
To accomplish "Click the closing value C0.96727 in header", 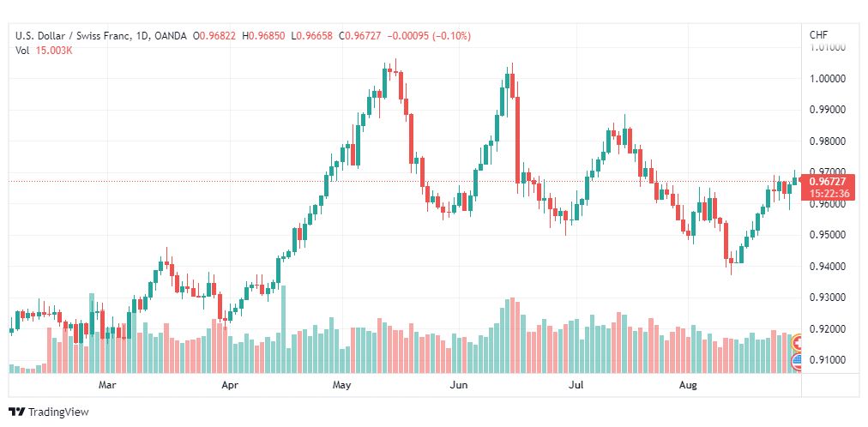I will 360,36.
